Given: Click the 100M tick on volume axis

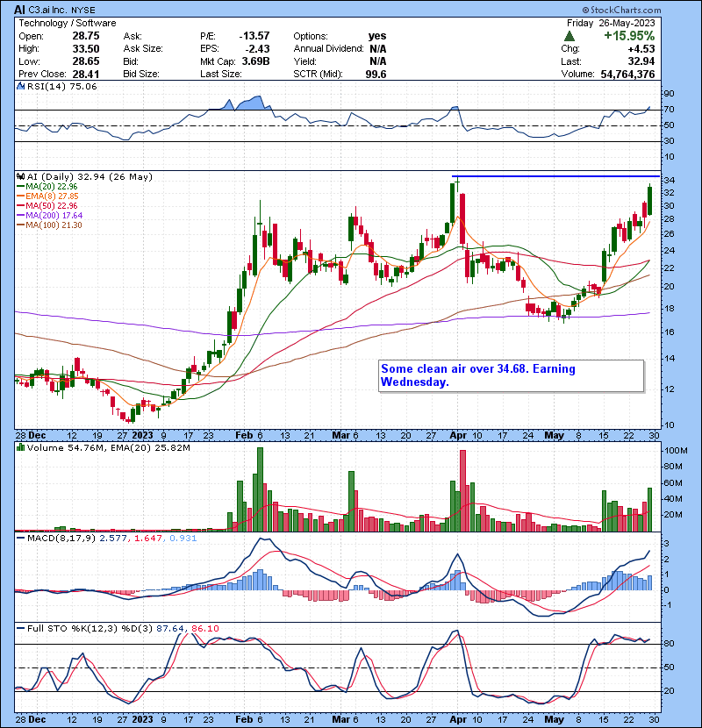Looking at the screenshot, I should pyautogui.click(x=676, y=450).
